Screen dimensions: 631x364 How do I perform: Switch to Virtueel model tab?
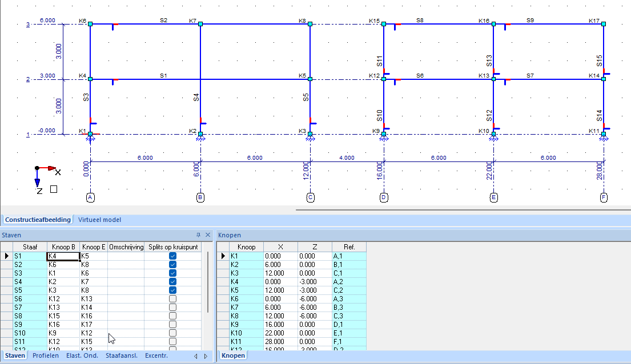pyautogui.click(x=99, y=220)
